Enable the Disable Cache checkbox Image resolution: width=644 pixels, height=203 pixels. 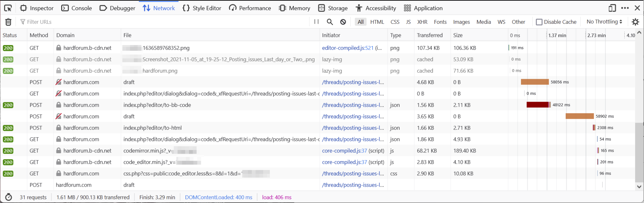539,22
